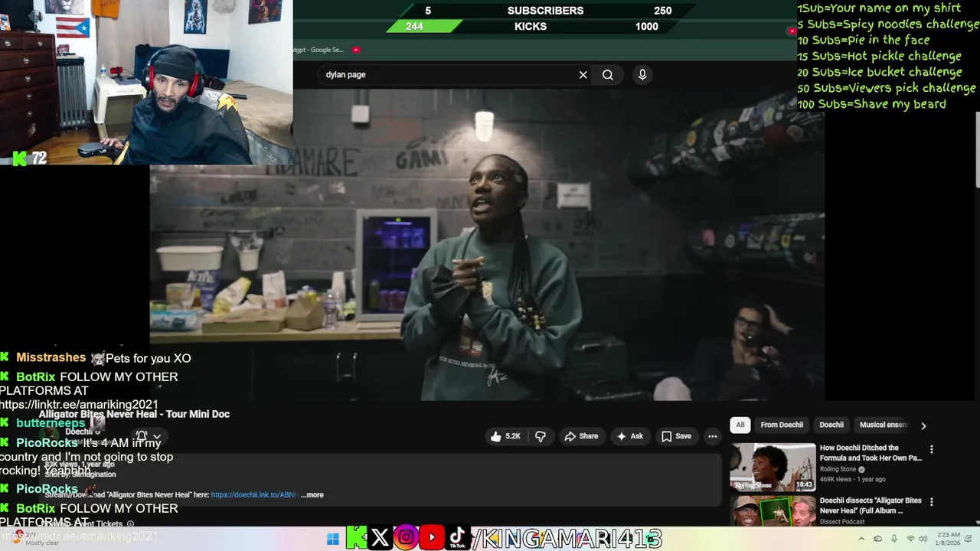Switch to the Google Search browser tab
This screenshot has width=980, height=551.
(318, 50)
